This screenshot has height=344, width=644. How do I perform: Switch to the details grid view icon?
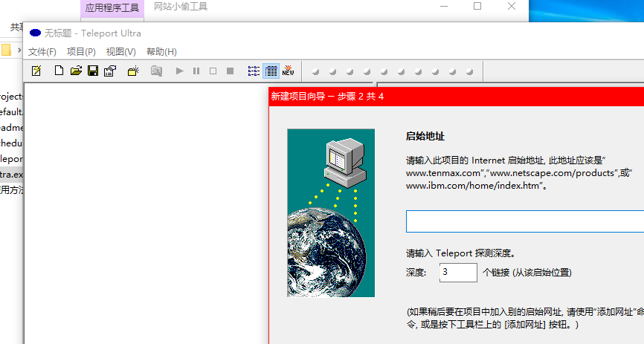[271, 71]
